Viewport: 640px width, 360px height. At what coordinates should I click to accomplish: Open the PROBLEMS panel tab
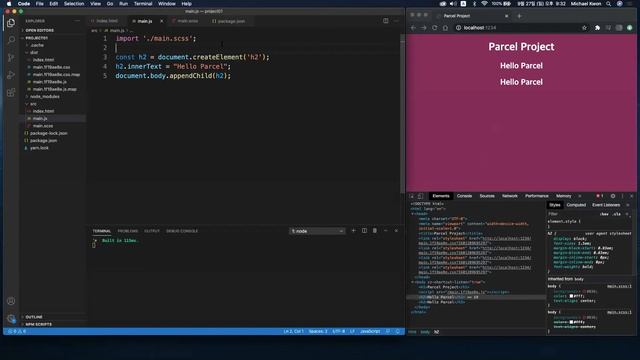128,231
